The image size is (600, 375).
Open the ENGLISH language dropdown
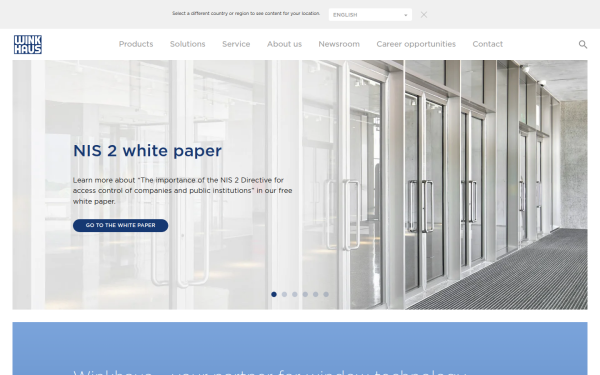tap(370, 15)
